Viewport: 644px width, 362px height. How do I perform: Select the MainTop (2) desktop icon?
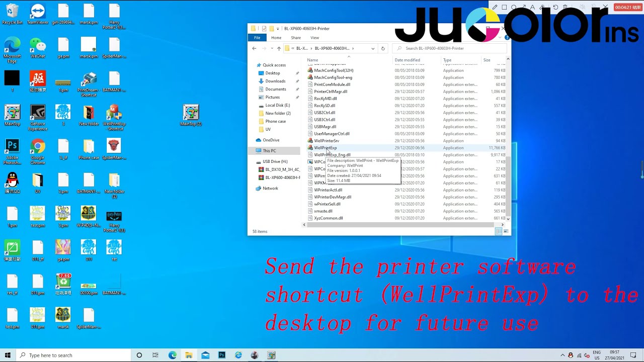point(191,116)
